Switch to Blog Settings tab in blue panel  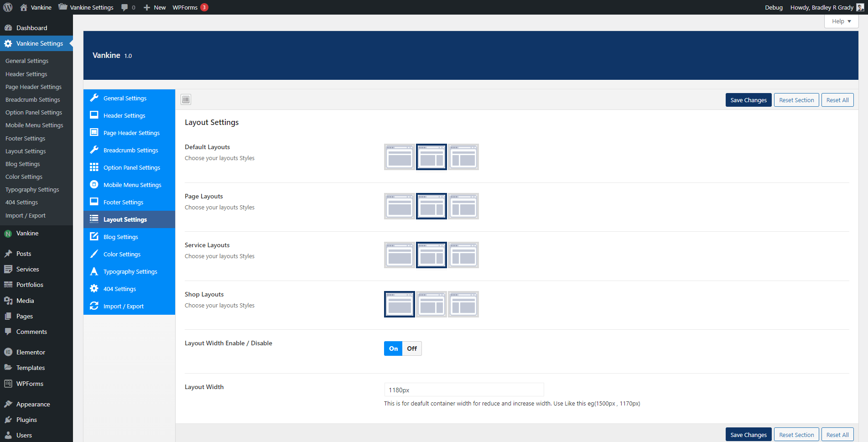click(x=121, y=237)
